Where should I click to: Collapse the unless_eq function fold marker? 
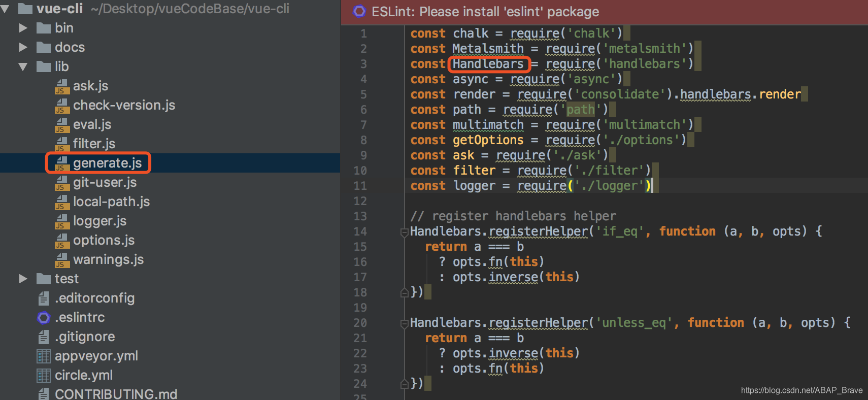[405, 324]
